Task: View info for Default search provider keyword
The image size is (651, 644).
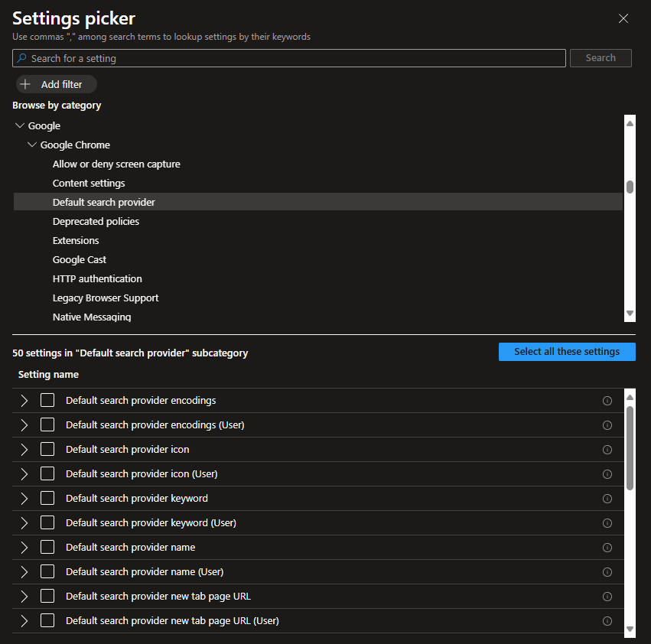Action: tap(607, 499)
